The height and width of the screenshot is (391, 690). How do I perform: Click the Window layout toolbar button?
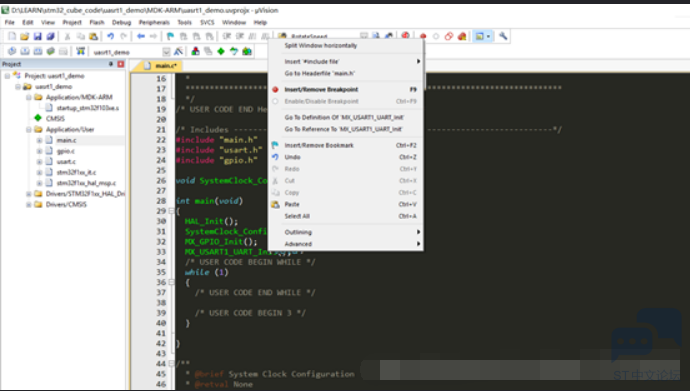click(480, 37)
